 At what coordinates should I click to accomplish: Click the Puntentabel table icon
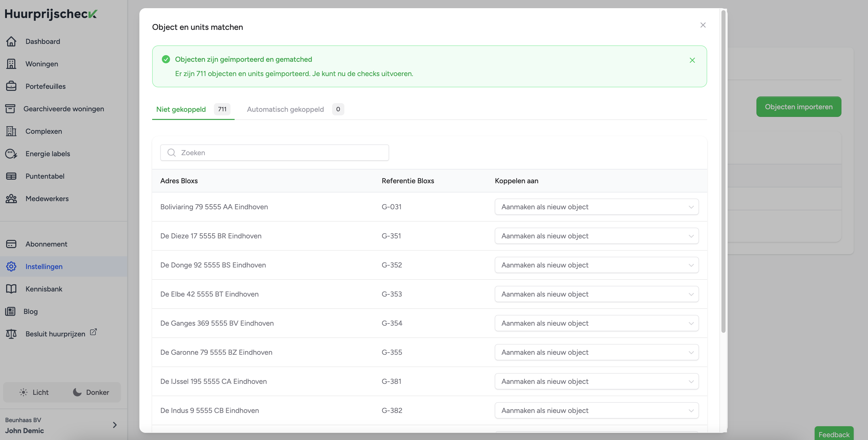(11, 176)
